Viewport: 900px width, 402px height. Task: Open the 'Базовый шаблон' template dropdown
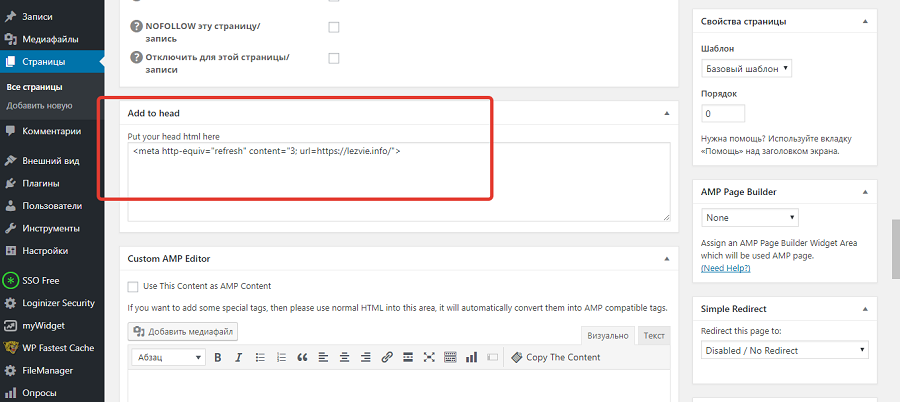coord(747,69)
